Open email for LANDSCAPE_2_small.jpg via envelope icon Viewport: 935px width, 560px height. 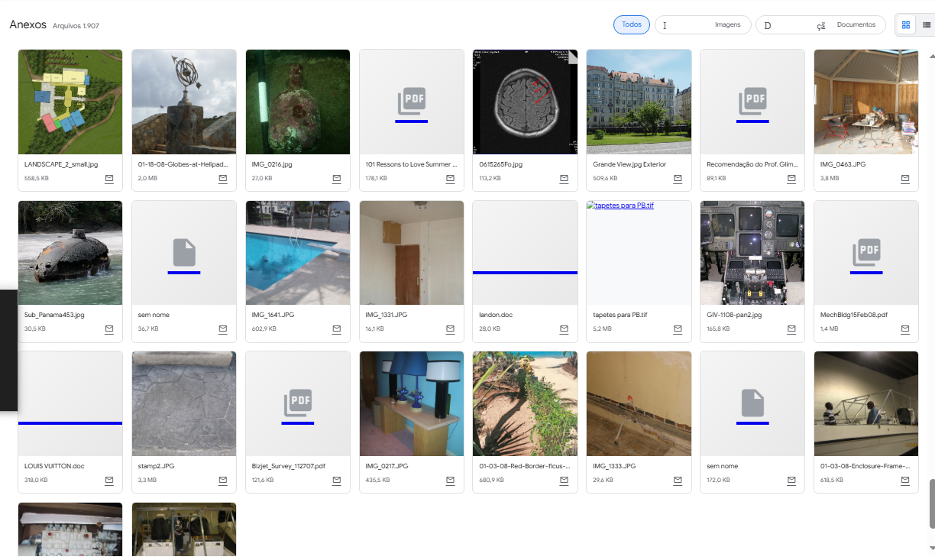click(x=109, y=179)
